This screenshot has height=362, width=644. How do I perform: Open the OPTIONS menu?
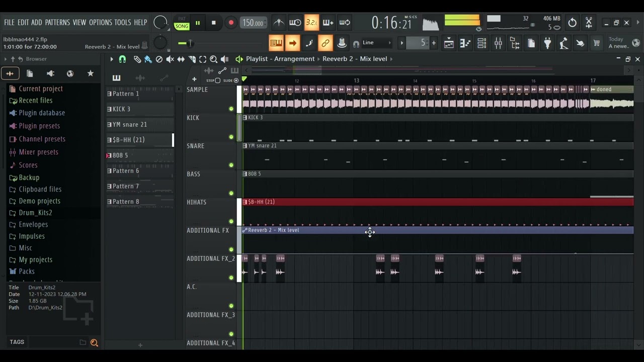coord(101,23)
